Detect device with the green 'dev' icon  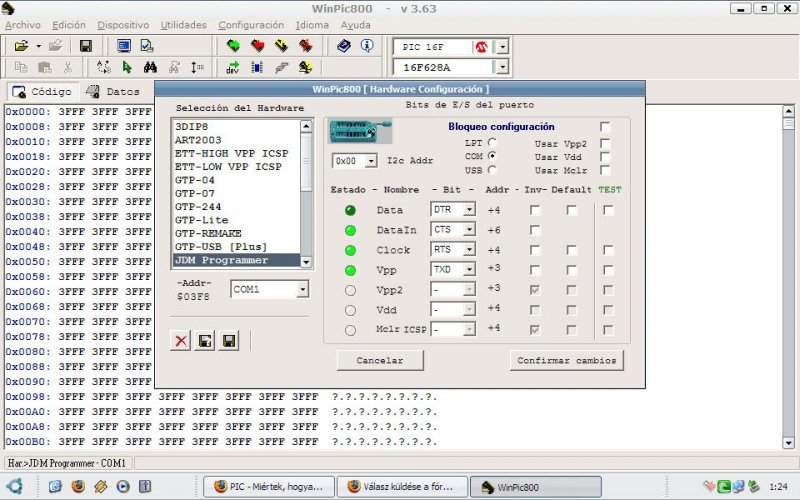pyautogui.click(x=233, y=67)
